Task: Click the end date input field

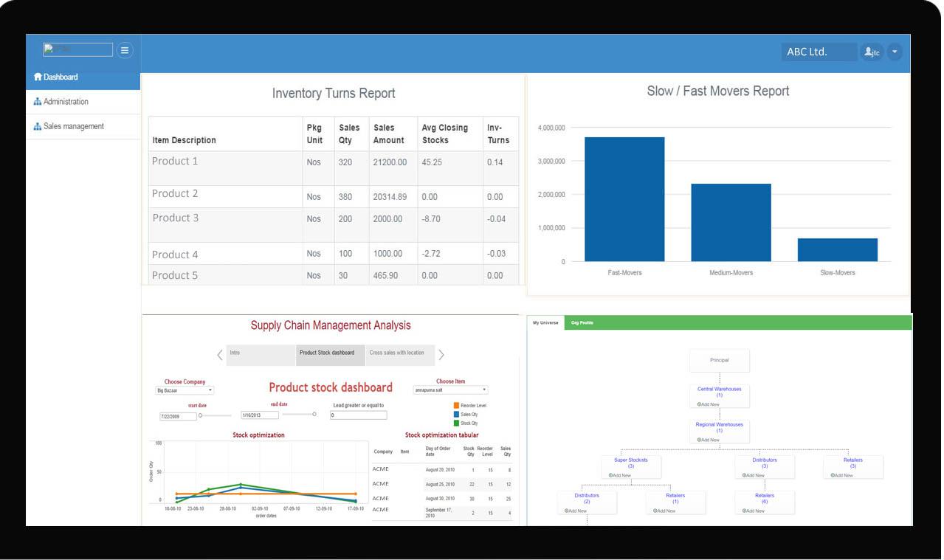Action: pyautogui.click(x=260, y=415)
